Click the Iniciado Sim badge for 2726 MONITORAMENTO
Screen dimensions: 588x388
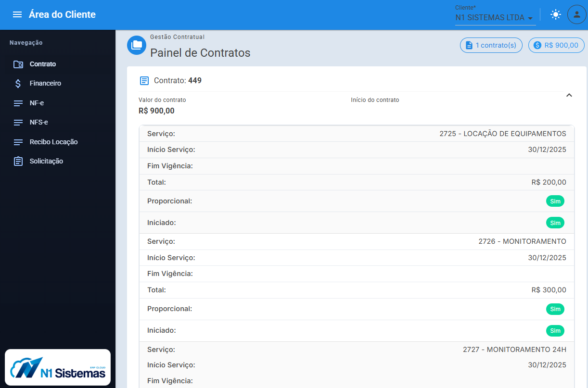(555, 331)
